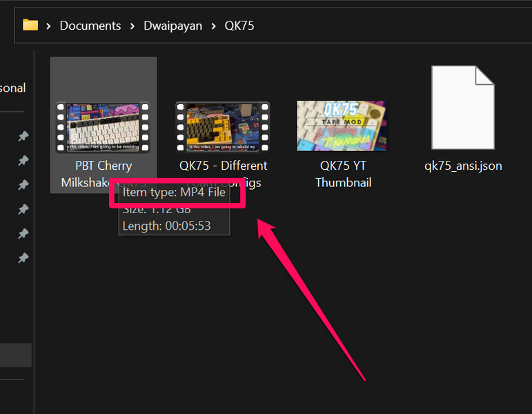Click the folder icon in the address bar
The image size is (532, 414).
tap(30, 26)
